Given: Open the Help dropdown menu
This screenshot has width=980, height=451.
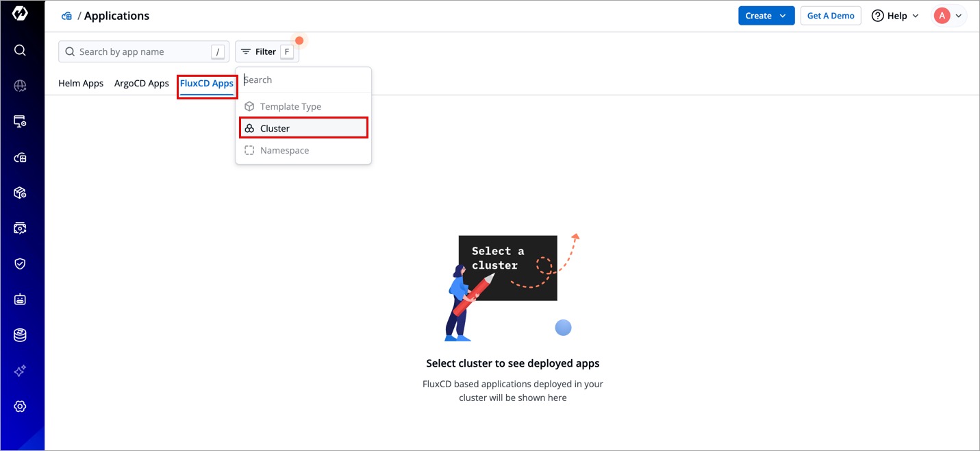Looking at the screenshot, I should tap(894, 16).
